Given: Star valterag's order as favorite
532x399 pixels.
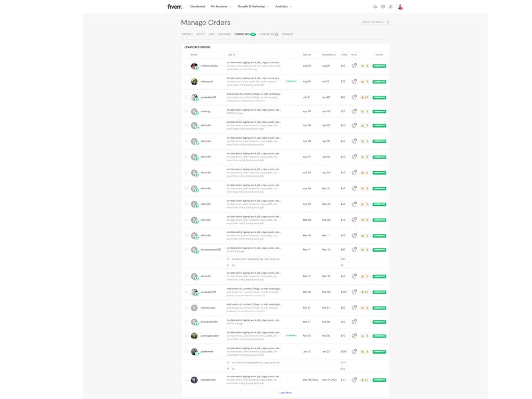Looking at the screenshot, I should (186, 111).
